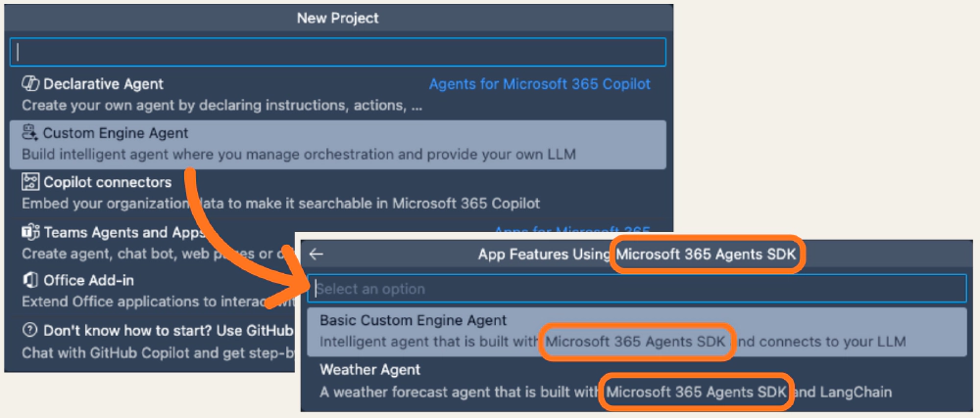980x418 pixels.
Task: Click the Custom Engine Agent icon
Action: (x=30, y=133)
